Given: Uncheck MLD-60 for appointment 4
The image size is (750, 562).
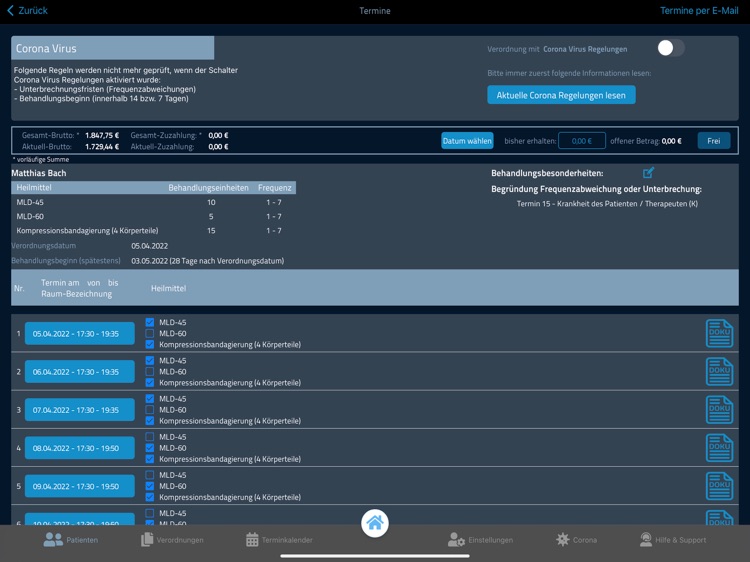Looking at the screenshot, I should [150, 448].
